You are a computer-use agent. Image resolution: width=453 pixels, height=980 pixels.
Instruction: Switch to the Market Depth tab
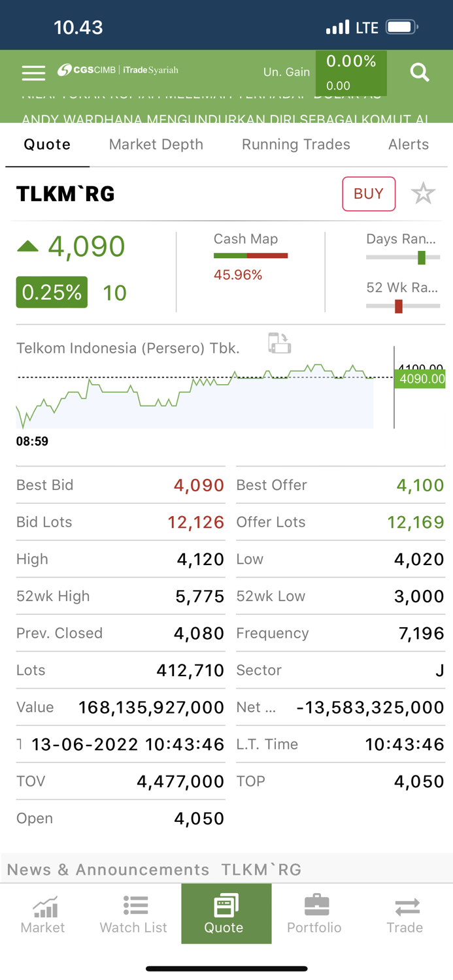pos(156,144)
